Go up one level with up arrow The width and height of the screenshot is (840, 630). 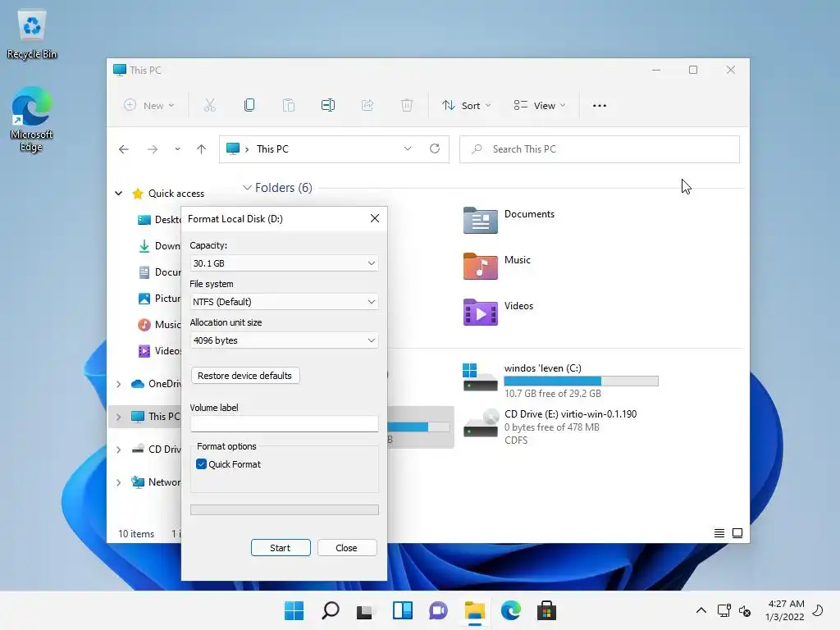click(x=202, y=149)
